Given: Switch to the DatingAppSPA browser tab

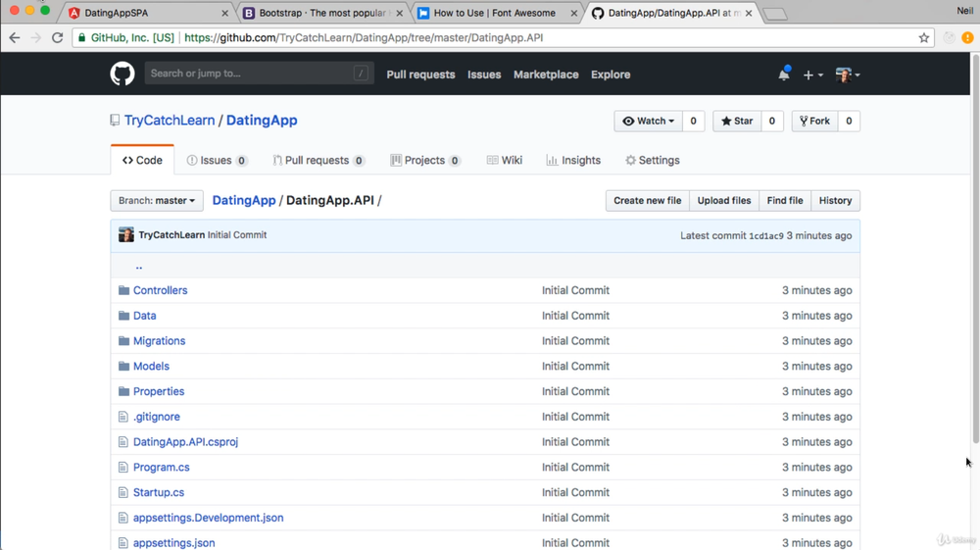Looking at the screenshot, I should tap(148, 13).
